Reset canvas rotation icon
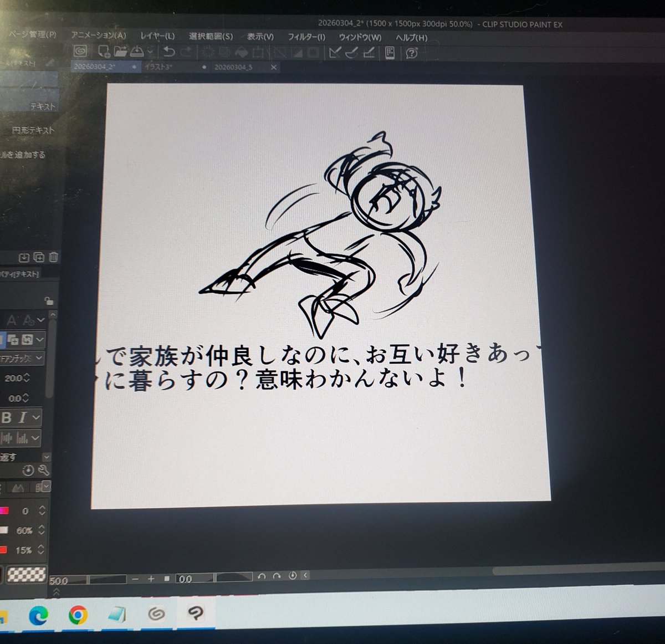 (x=293, y=576)
